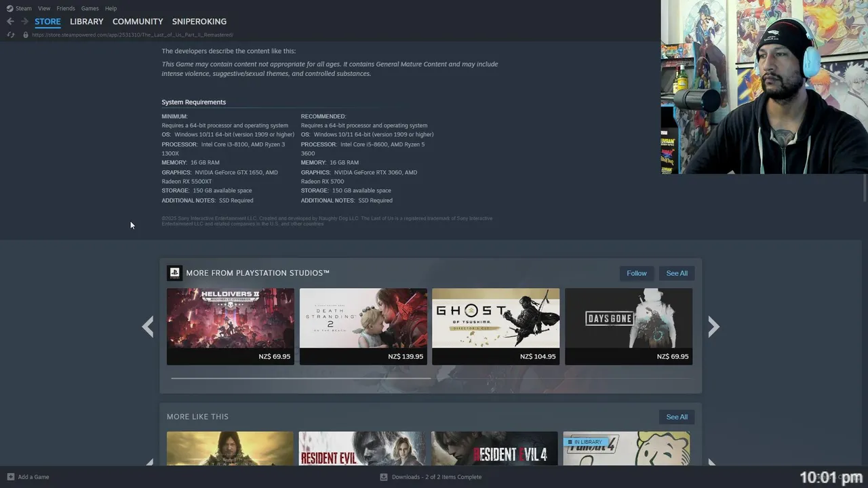The height and width of the screenshot is (488, 868).
Task: Click the page vertical scrollbar
Action: pos(865,188)
